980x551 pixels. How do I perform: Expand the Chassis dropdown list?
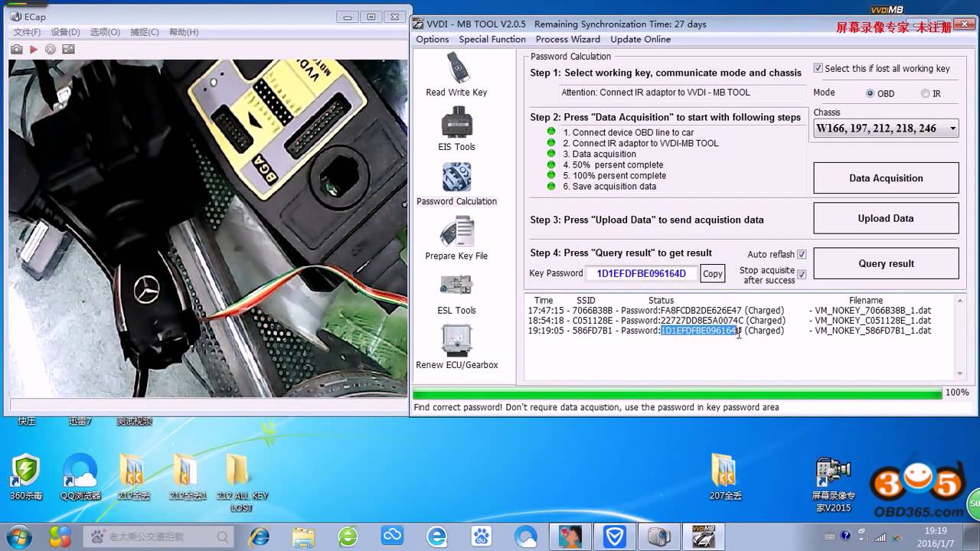point(952,129)
